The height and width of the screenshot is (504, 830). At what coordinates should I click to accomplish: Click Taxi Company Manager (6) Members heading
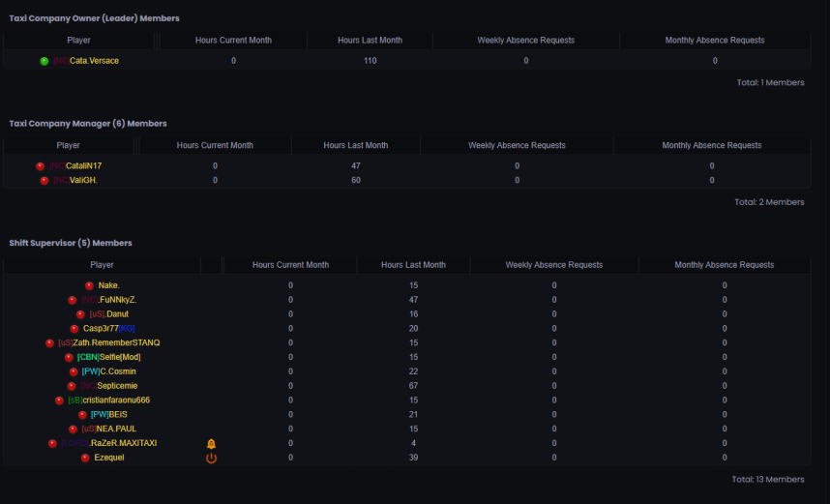88,124
